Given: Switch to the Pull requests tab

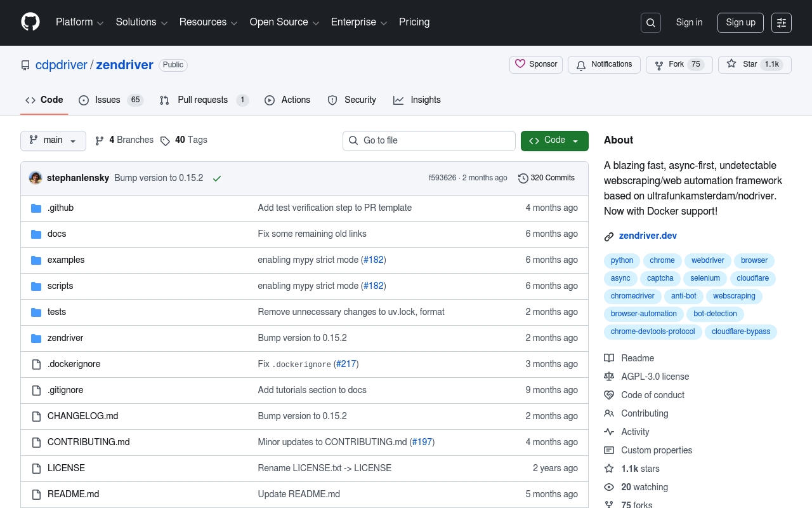Looking at the screenshot, I should pos(202,100).
